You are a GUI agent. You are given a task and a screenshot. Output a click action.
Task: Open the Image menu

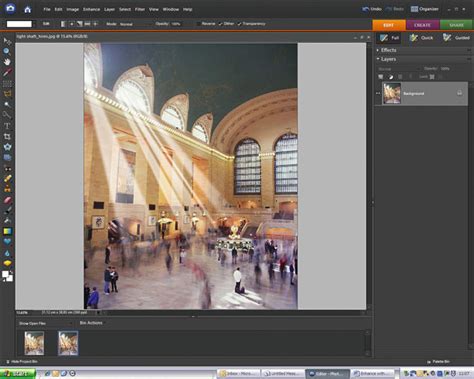pos(72,9)
